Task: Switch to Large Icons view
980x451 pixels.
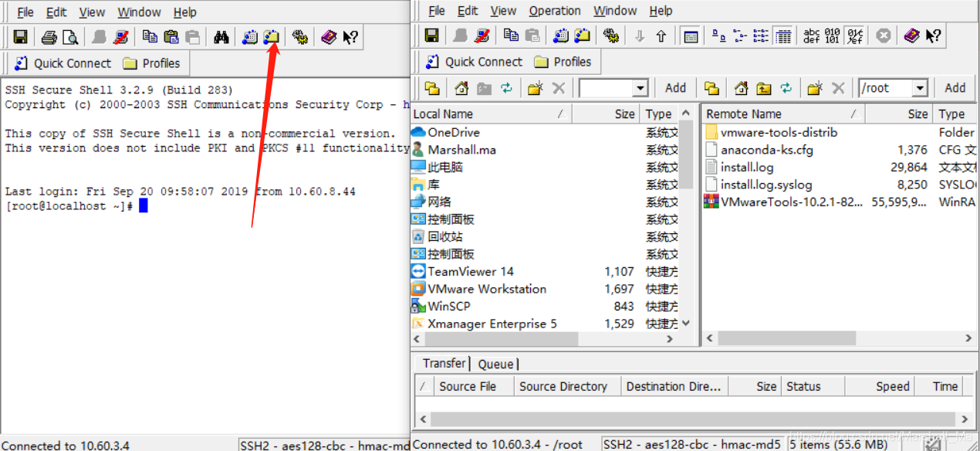Action: coord(718,35)
